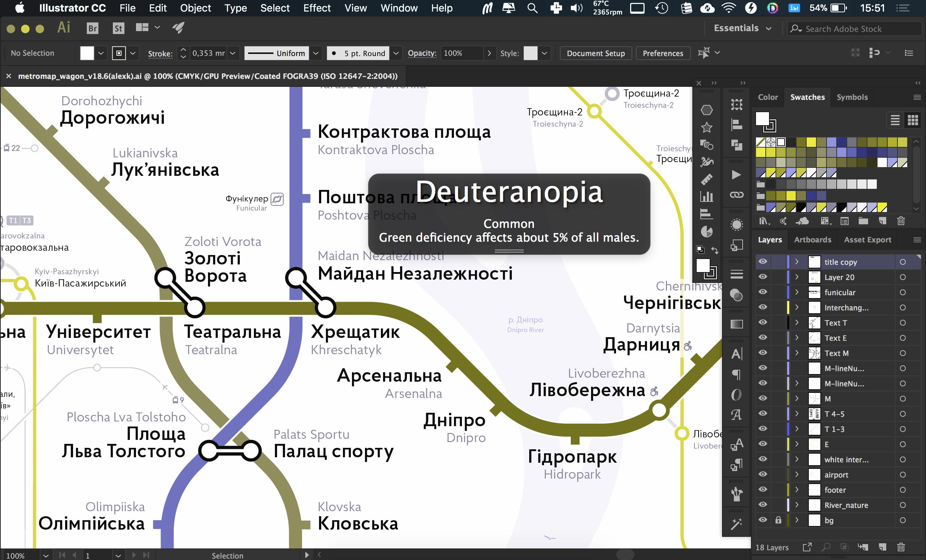Click the Preferences button

(663, 53)
